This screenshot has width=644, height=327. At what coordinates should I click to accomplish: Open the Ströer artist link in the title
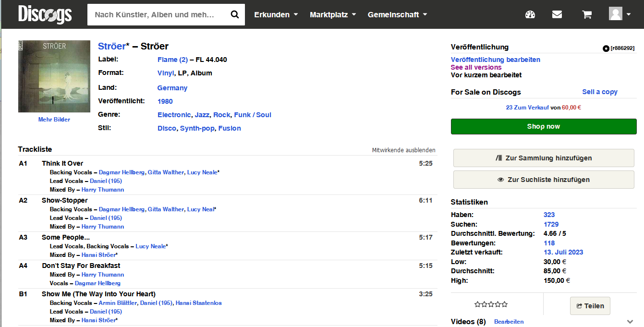click(x=112, y=46)
